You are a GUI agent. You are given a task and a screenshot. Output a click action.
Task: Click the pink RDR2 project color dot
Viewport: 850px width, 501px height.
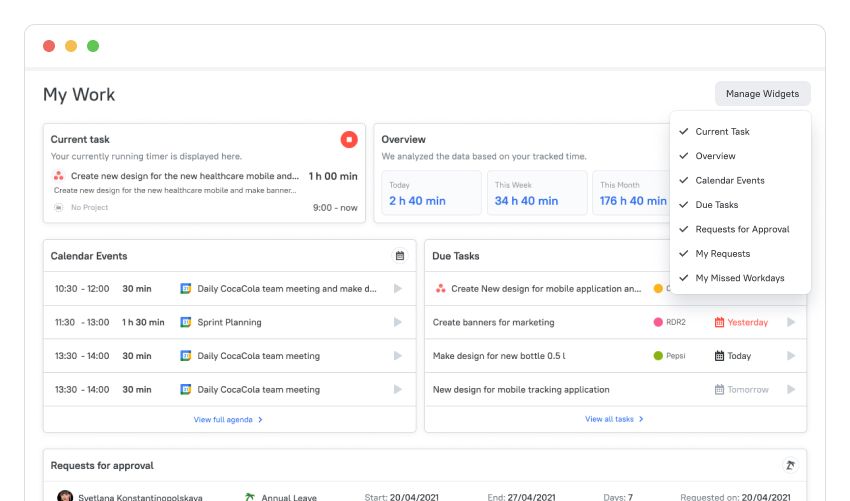[658, 322]
